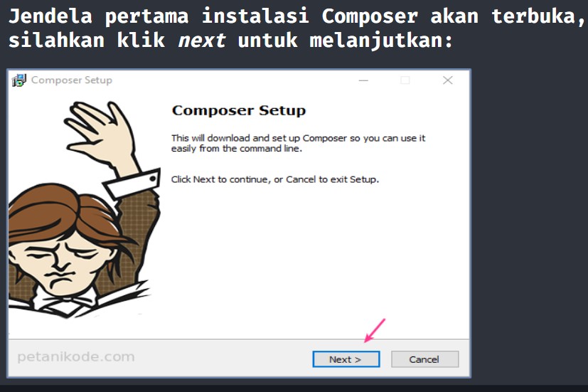The height and width of the screenshot is (392, 588).
Task: Click the petanikode.com watermark
Action: pyautogui.click(x=76, y=356)
